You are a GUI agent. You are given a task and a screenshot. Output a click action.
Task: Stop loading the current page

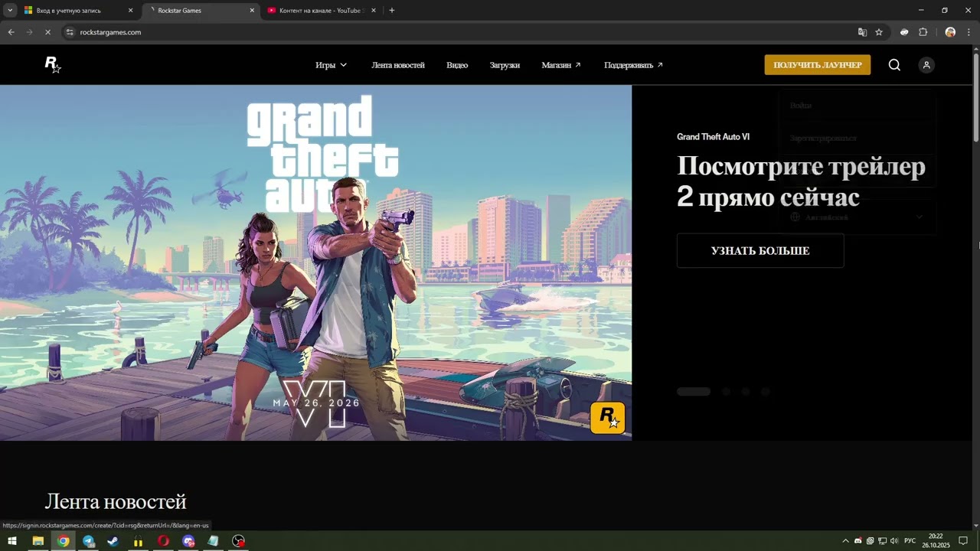click(47, 32)
